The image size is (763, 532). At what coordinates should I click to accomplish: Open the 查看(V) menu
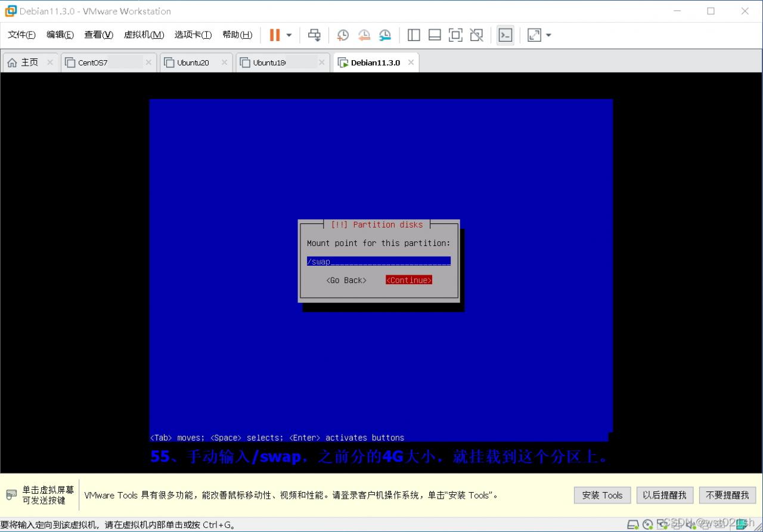98,35
